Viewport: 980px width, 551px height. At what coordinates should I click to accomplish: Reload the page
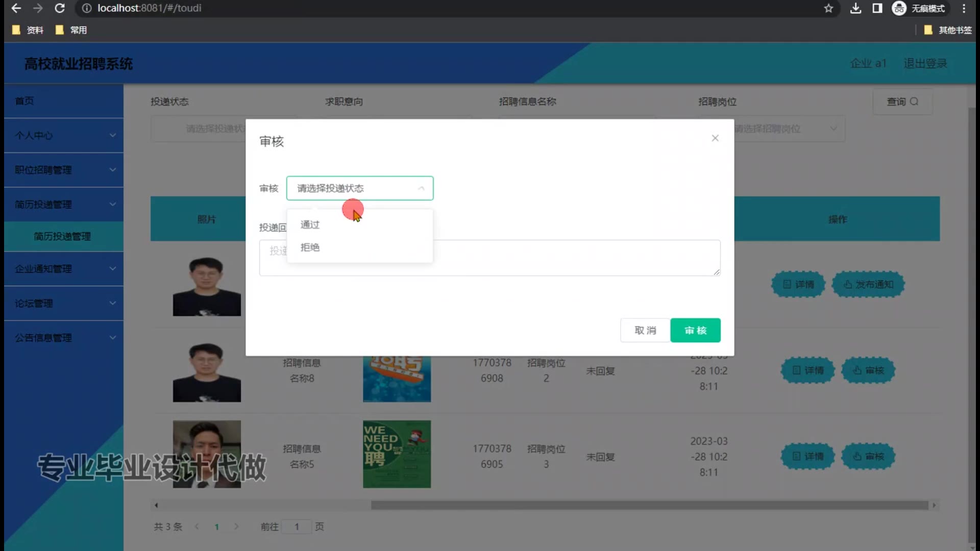[60, 8]
